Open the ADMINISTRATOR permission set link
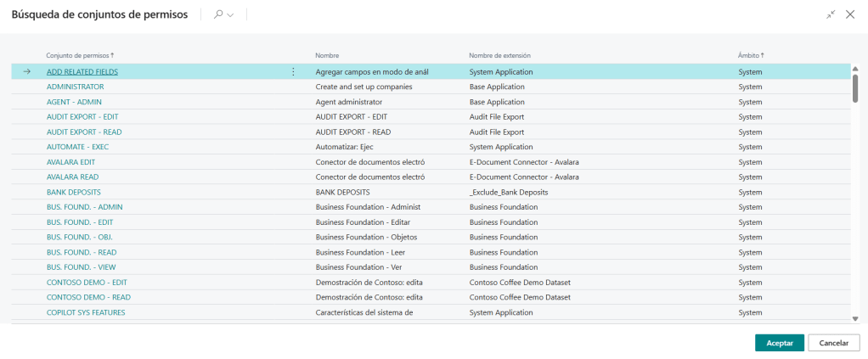Screen dimensions: 868x359 pos(75,87)
